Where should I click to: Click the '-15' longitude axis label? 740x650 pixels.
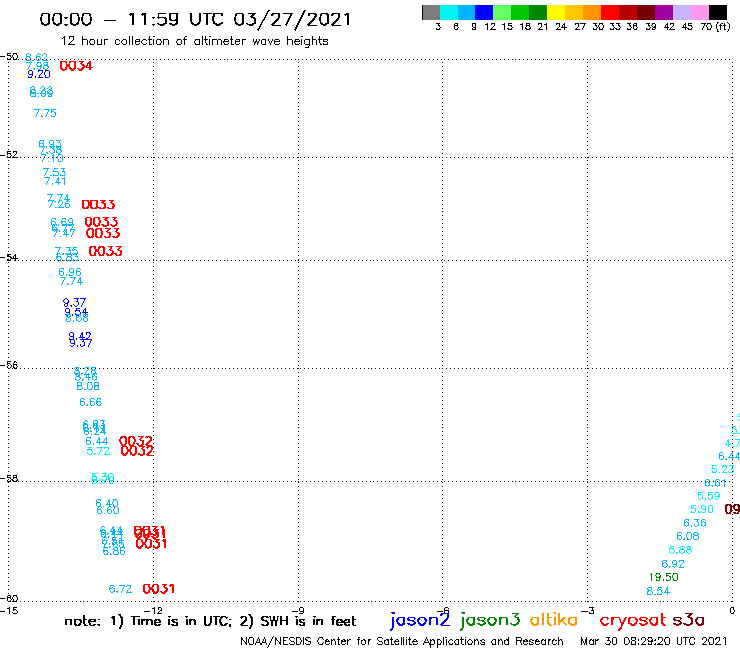(x=9, y=611)
